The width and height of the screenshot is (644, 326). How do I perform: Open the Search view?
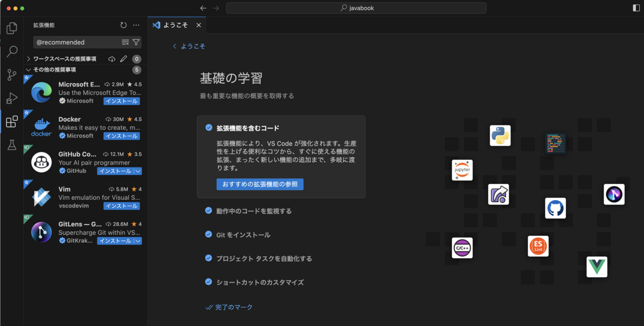(11, 52)
